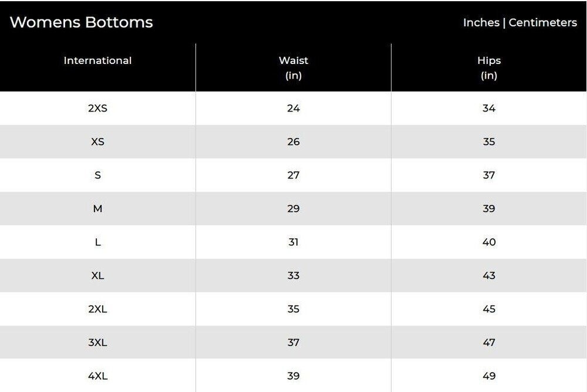
Task: Click hips value 49 for 4XL
Action: click(489, 376)
